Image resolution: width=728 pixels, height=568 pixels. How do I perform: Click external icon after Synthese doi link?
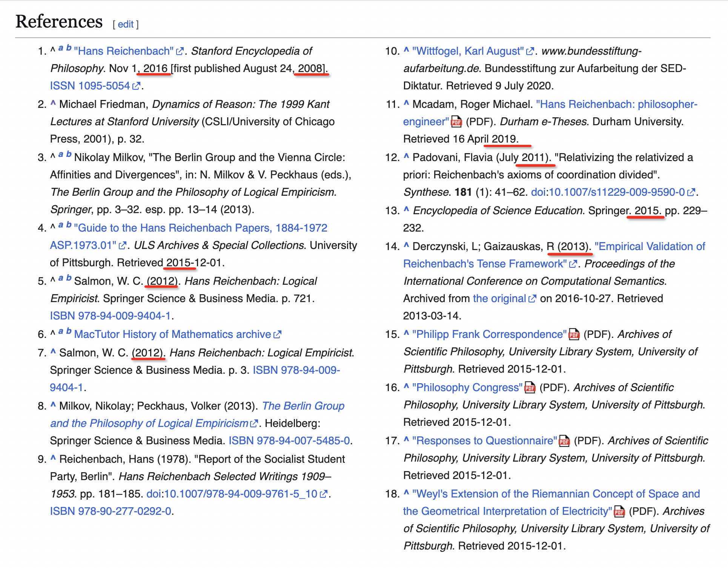tap(691, 192)
